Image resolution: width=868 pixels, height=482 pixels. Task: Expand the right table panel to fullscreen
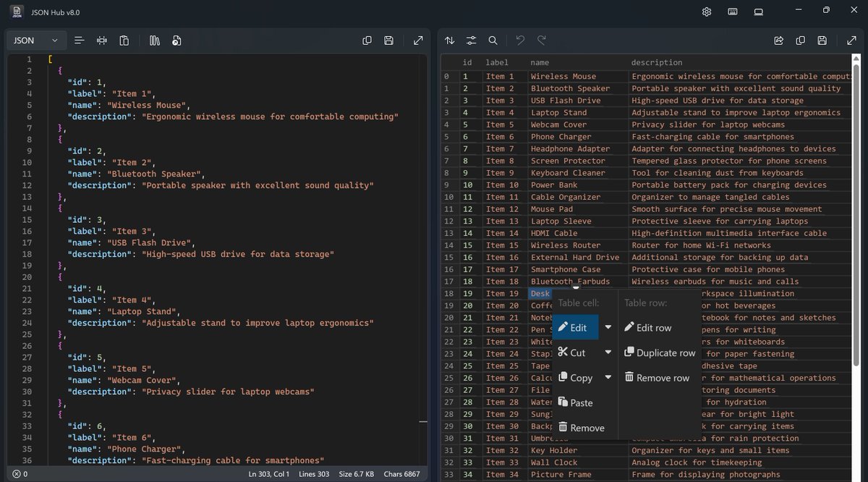click(x=851, y=41)
